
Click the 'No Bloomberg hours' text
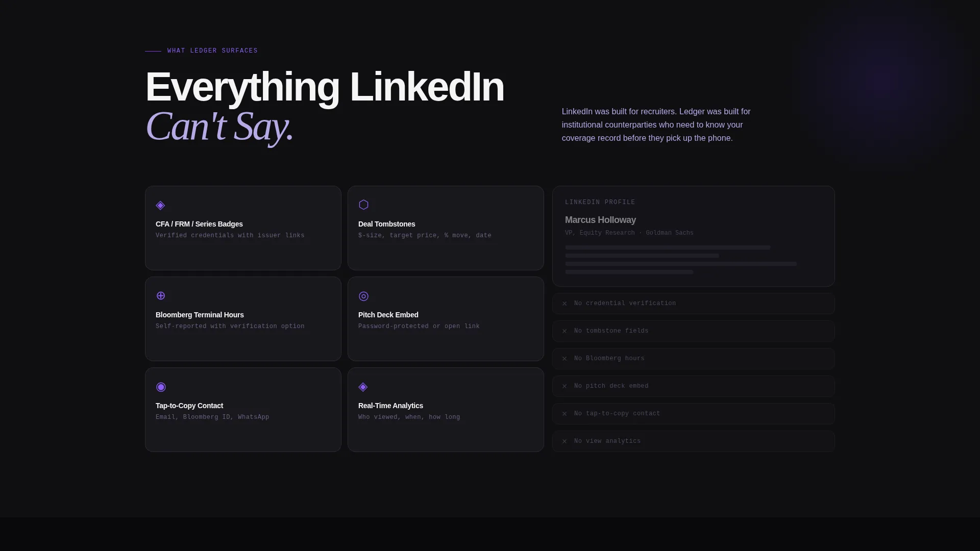609,359
